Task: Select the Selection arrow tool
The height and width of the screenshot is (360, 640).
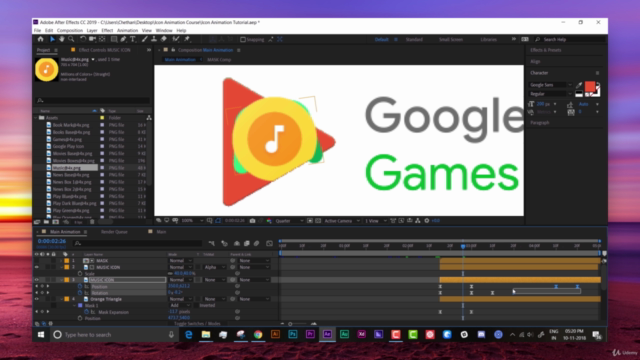Action: coord(52,39)
